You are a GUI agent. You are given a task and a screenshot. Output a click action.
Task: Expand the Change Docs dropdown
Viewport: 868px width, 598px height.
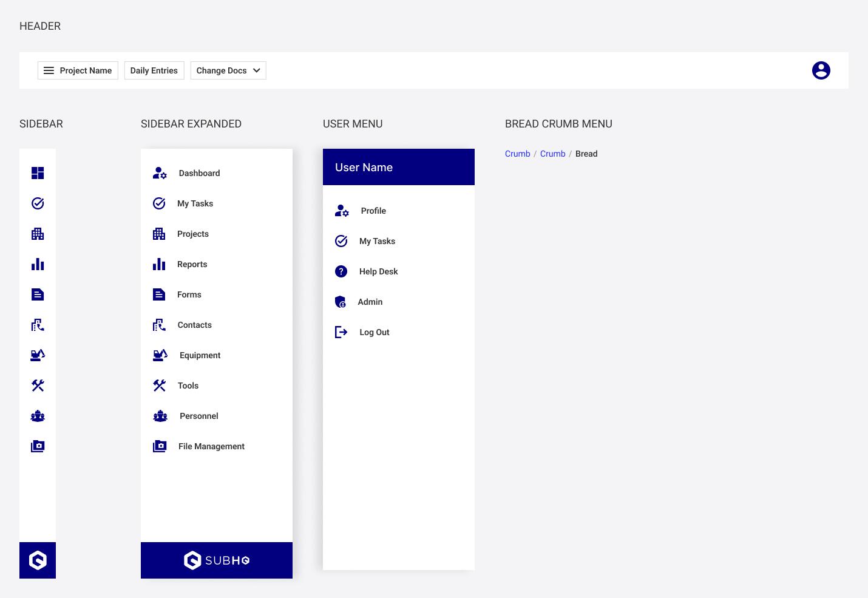click(228, 70)
